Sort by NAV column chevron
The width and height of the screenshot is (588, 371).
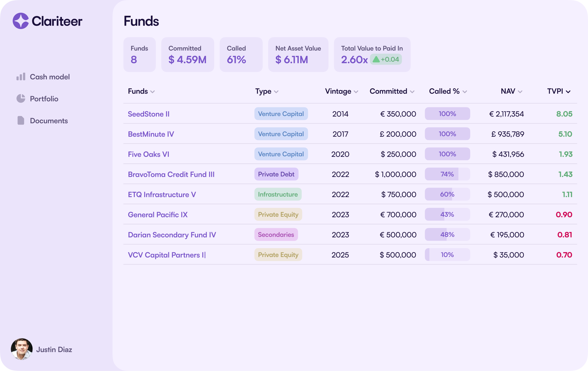pos(520,92)
